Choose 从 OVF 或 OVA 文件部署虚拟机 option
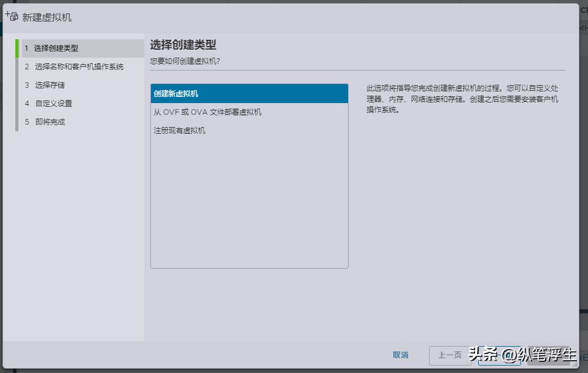This screenshot has width=588, height=373. pos(209,112)
